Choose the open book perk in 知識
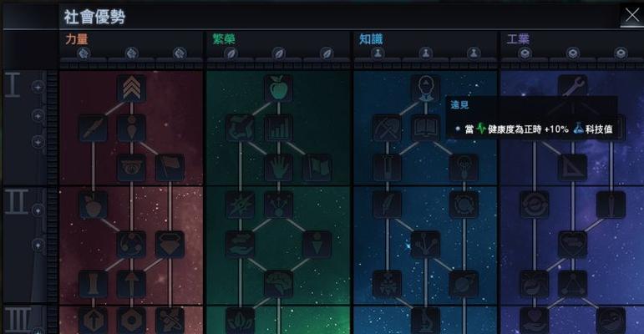Screen dimensions: 644x334 tap(425, 129)
